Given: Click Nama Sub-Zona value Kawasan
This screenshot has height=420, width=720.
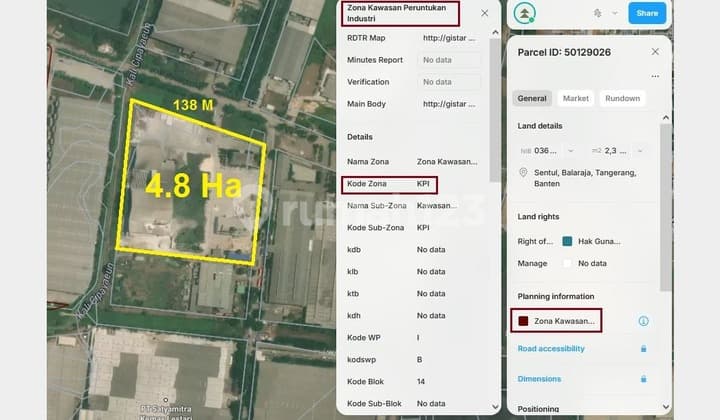Looking at the screenshot, I should 436,206.
